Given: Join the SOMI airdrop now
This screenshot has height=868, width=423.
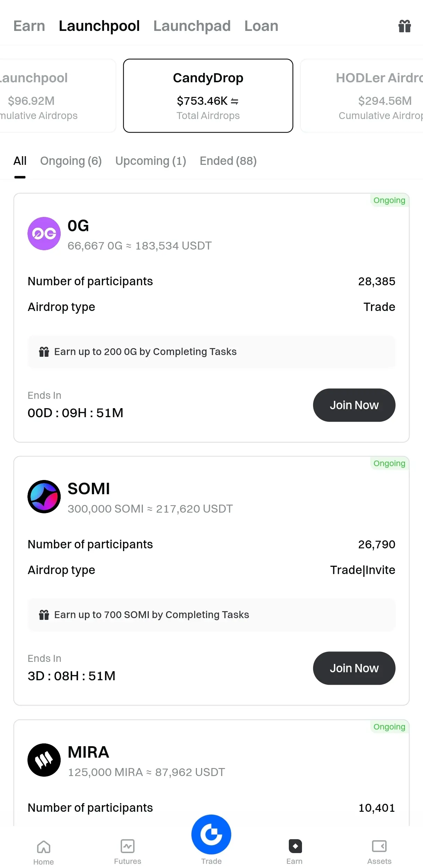Looking at the screenshot, I should (354, 668).
